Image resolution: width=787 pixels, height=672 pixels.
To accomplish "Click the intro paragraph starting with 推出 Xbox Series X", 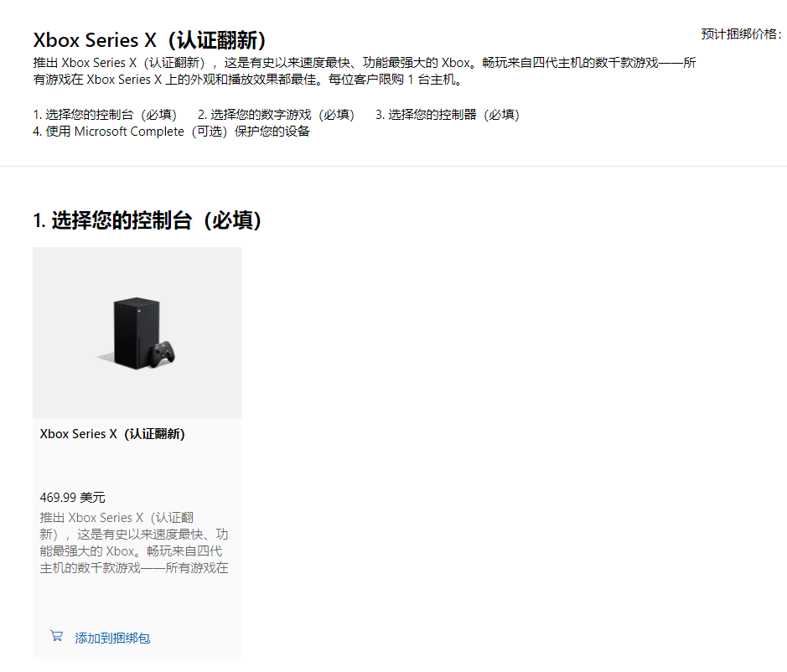I will [x=365, y=71].
